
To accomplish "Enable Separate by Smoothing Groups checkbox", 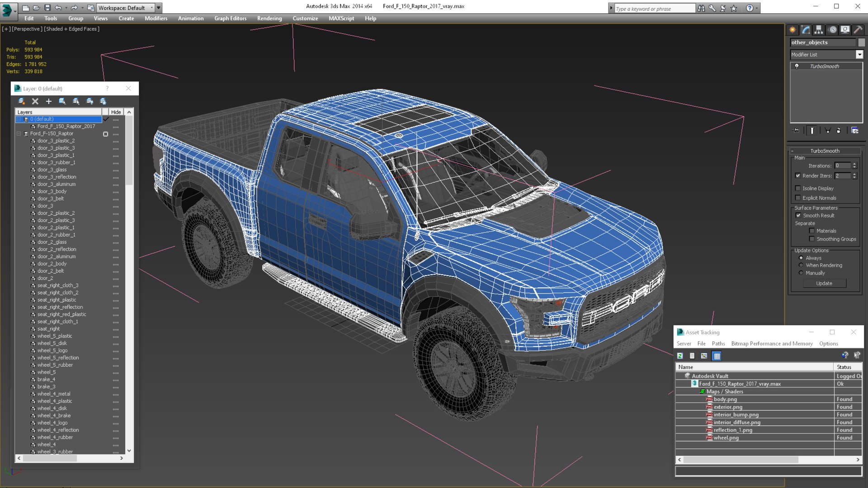I will click(812, 239).
